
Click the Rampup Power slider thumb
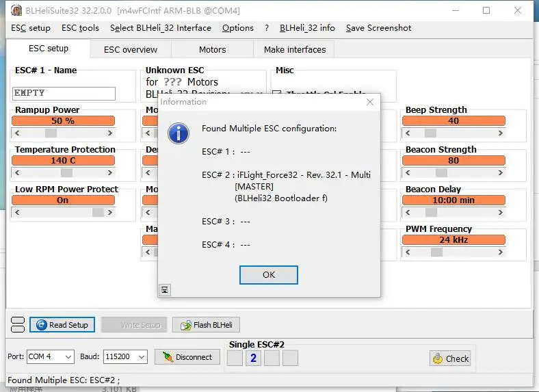[51, 133]
